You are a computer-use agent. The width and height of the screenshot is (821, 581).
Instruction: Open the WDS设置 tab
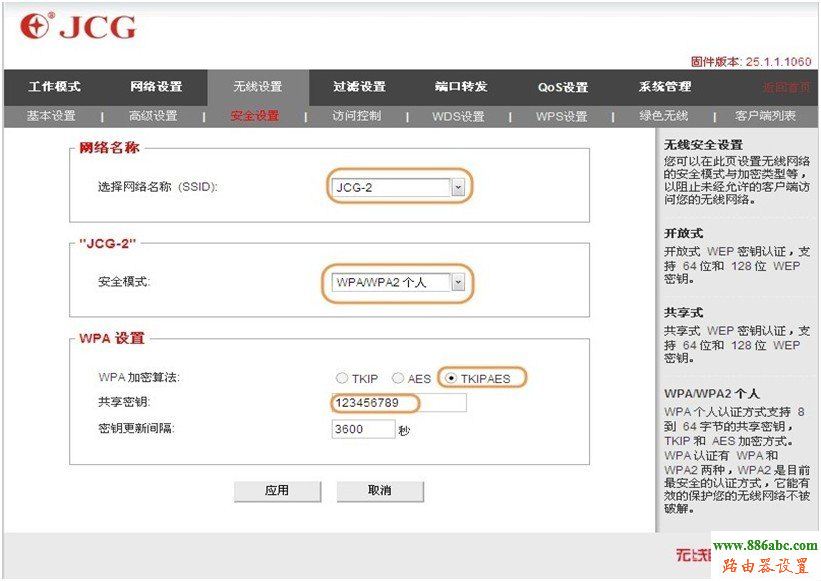click(x=458, y=115)
